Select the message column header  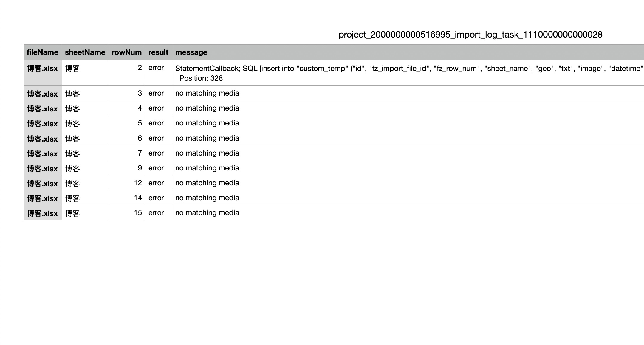408,52
